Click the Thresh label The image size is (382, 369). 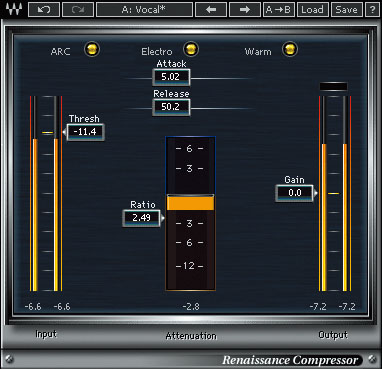point(84,119)
